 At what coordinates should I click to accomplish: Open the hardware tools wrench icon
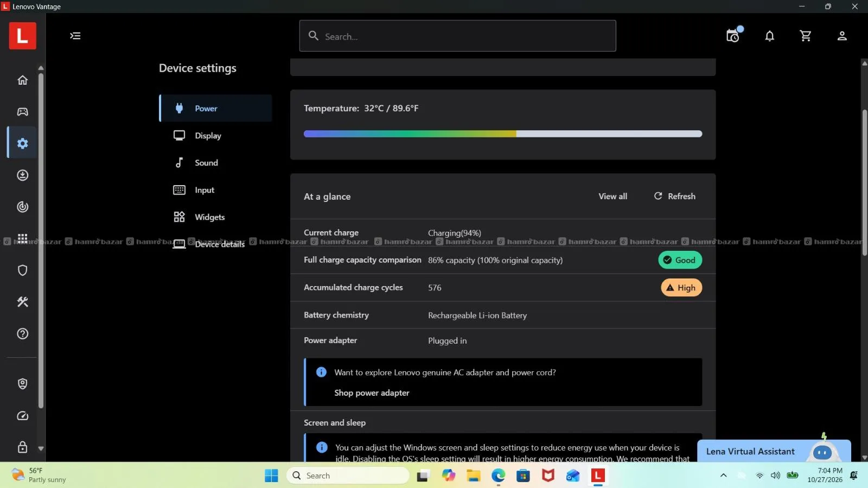pyautogui.click(x=22, y=302)
